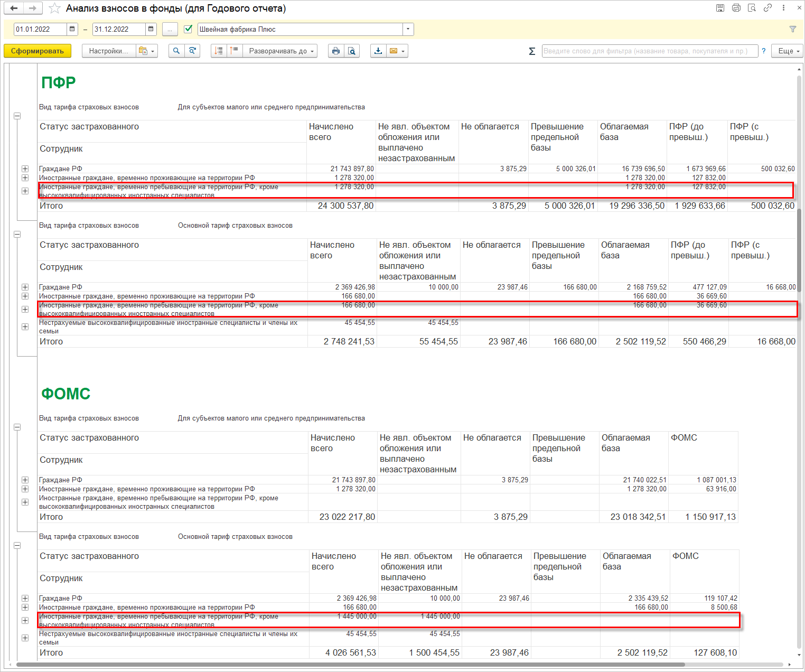805x672 pixels.
Task: Expand Граждане РФ row in first ПФР table
Action: 25,169
